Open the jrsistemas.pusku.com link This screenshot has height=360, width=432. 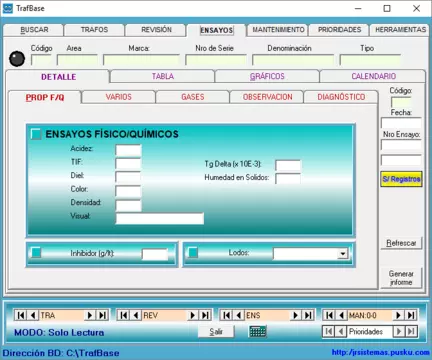pos(380,352)
